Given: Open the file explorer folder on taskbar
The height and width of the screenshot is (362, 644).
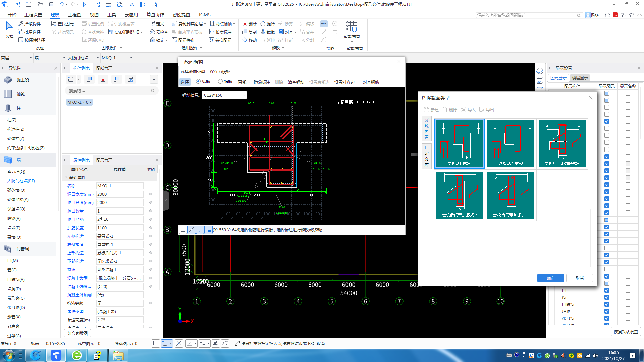Looking at the screenshot, I should coord(118,355).
